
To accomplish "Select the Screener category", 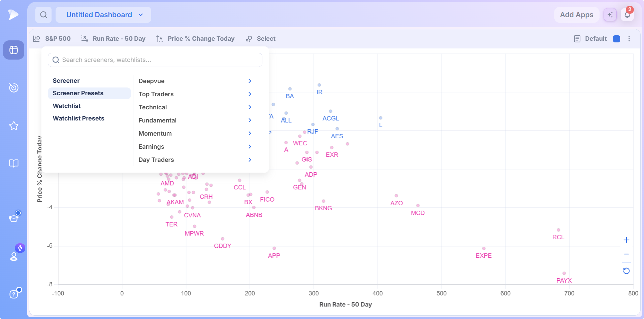I will click(x=89, y=81).
